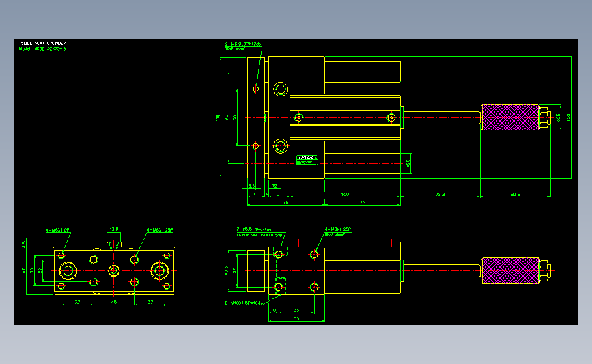This screenshot has height=364, width=592.
Task: Click the '69.5' knob length dimension
Action: pos(515,194)
